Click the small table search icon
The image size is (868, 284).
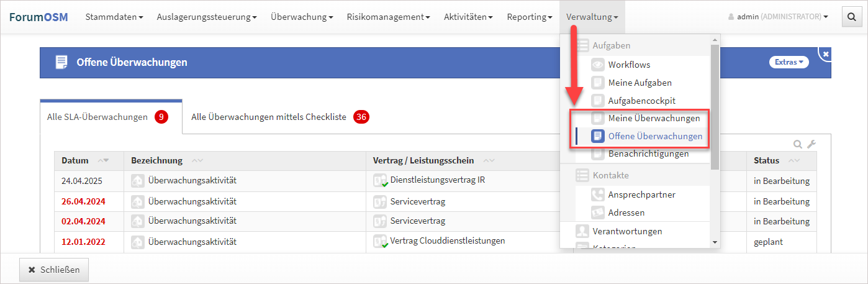click(x=798, y=144)
